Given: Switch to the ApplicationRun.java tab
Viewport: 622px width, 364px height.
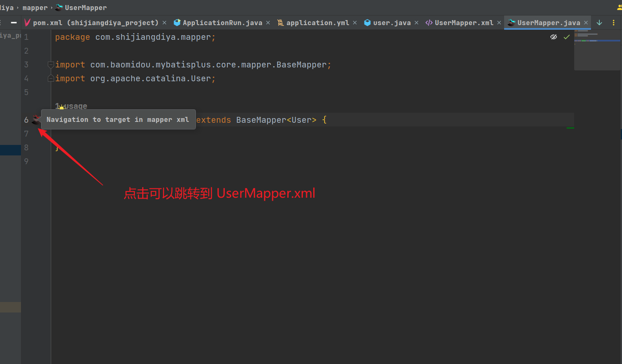Looking at the screenshot, I should [222, 23].
